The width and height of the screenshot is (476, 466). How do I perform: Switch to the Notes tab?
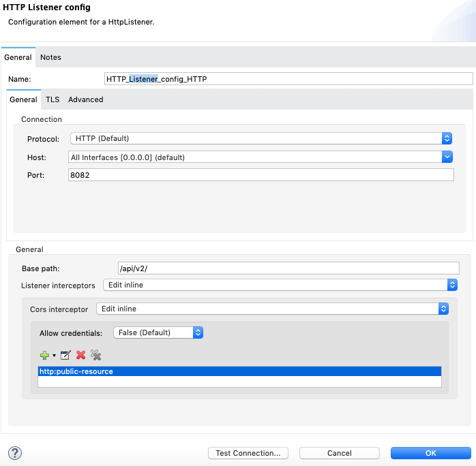50,57
